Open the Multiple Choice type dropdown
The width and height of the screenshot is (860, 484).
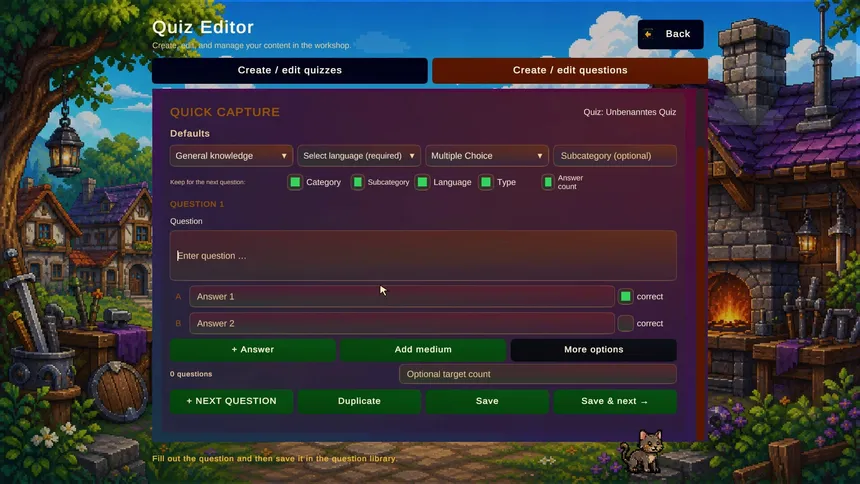486,156
